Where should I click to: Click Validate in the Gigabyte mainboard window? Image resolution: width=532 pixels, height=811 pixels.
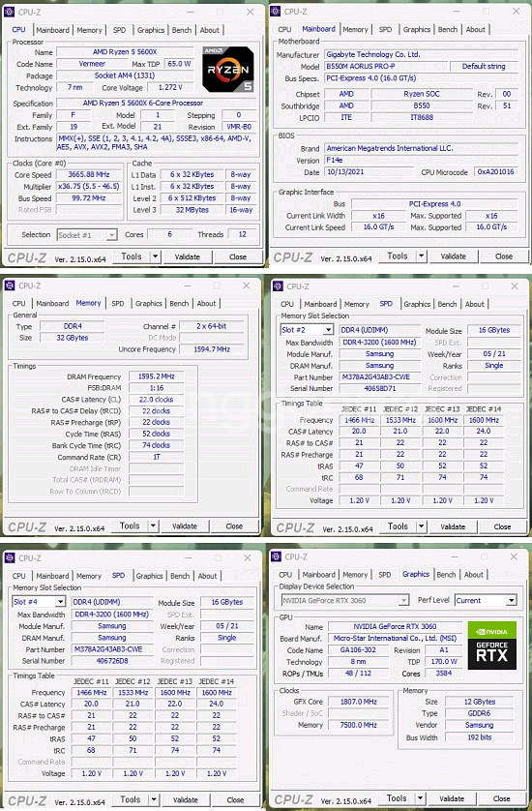[454, 256]
